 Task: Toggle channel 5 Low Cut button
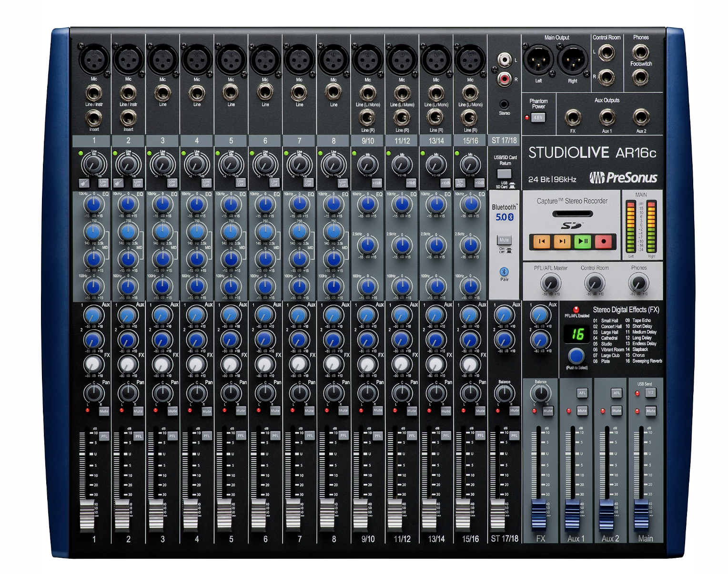pyautogui.click(x=240, y=184)
